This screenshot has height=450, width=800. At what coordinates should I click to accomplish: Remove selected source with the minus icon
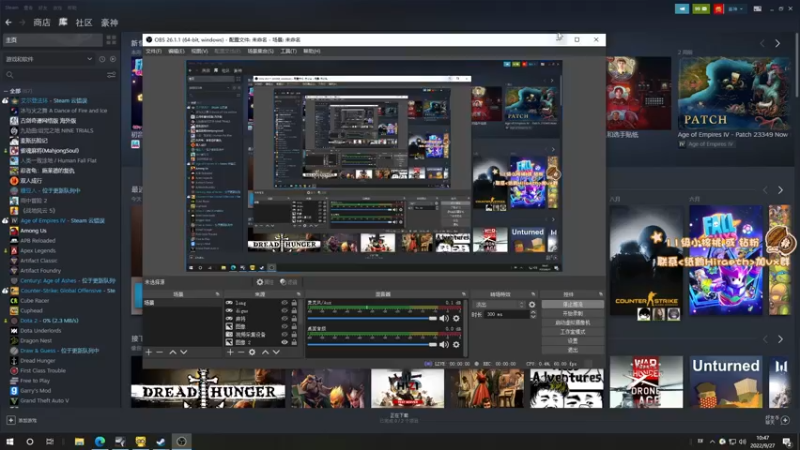(241, 352)
